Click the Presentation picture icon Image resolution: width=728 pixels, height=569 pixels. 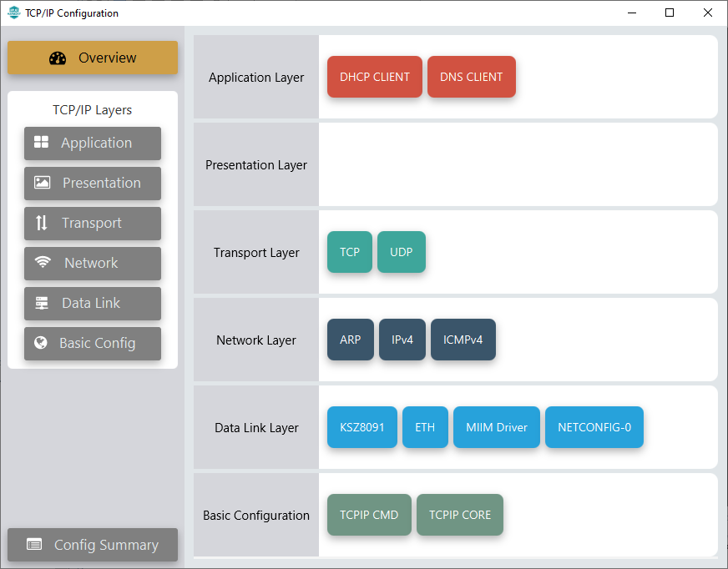42,183
